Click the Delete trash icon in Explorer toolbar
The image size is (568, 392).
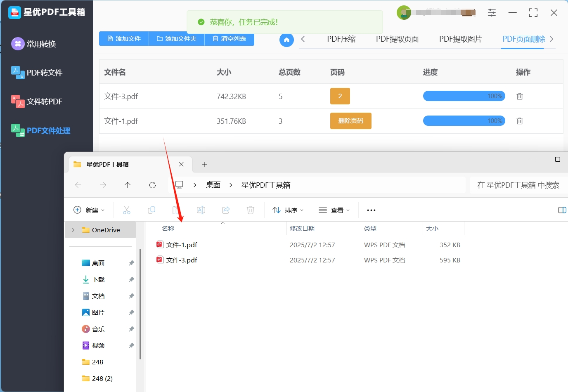(x=251, y=210)
